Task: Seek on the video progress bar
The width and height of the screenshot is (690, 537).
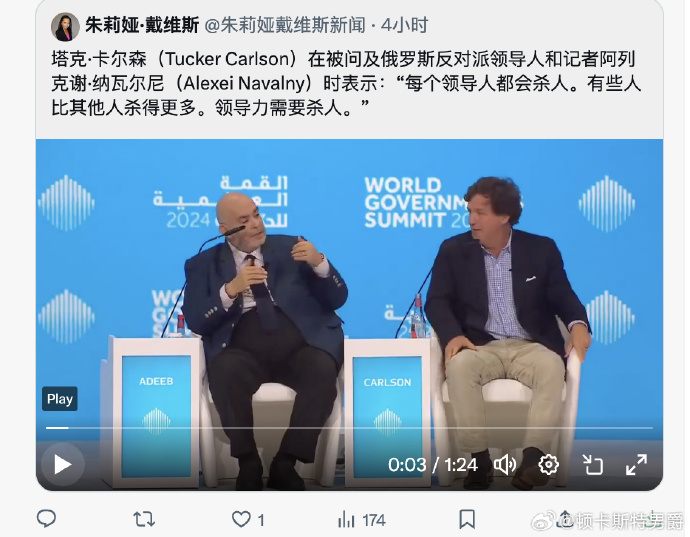Action: point(349,427)
